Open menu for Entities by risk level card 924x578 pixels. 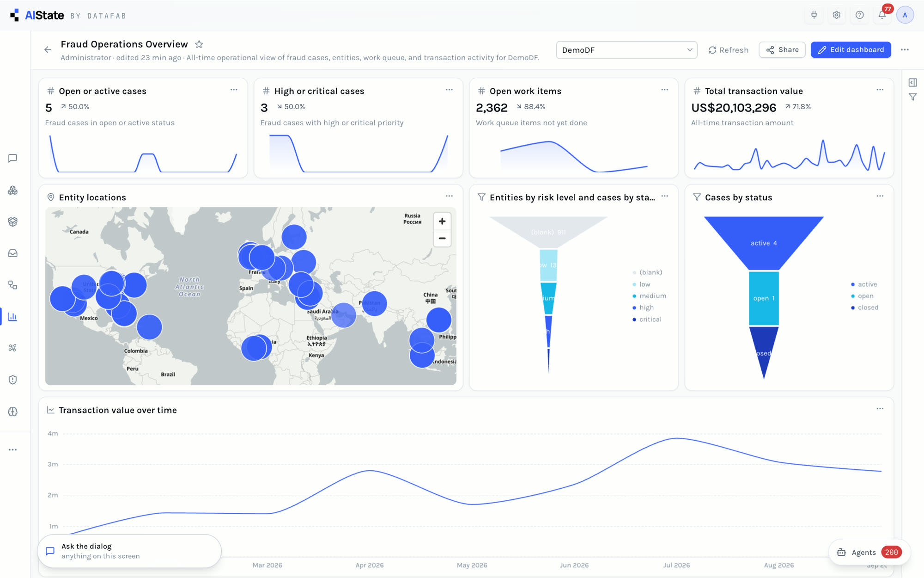click(x=664, y=197)
